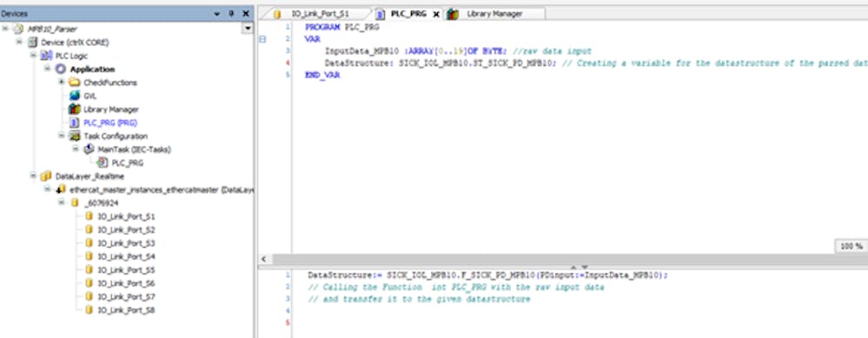Click the _6076924 node icon
Screen dimensions: 868x338
(x=75, y=203)
